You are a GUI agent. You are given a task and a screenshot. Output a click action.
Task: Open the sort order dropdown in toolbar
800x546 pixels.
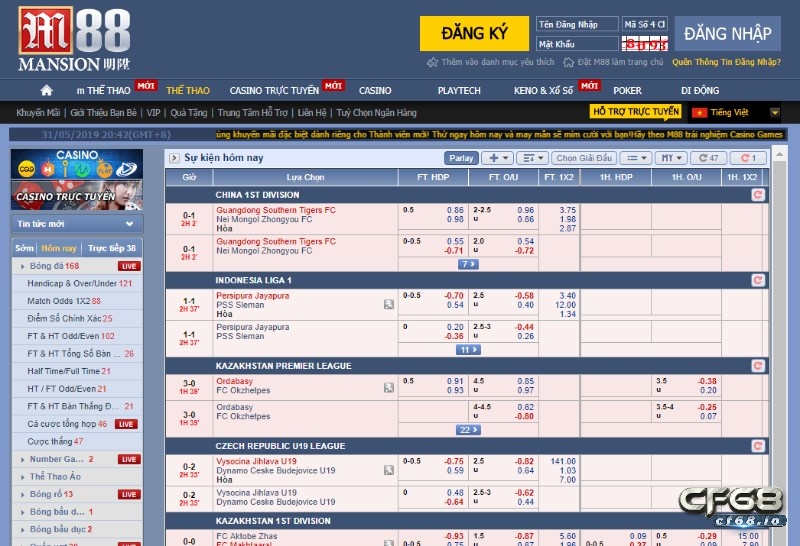pos(532,158)
